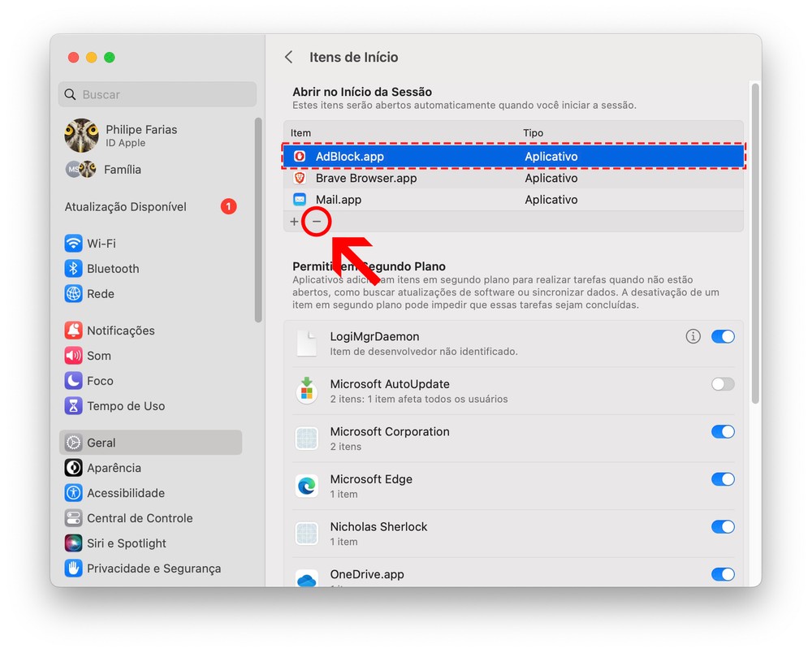Open the Aparência icon
812x653 pixels.
[74, 468]
